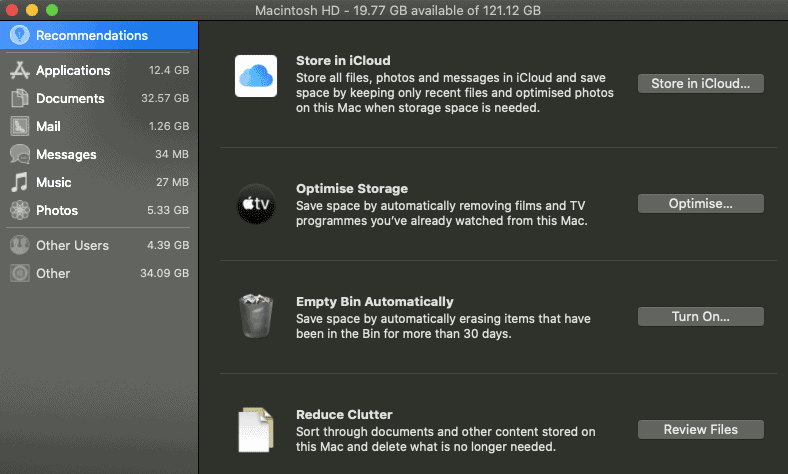Select the Other label in sidebar
This screenshot has width=788, height=474.
click(53, 273)
